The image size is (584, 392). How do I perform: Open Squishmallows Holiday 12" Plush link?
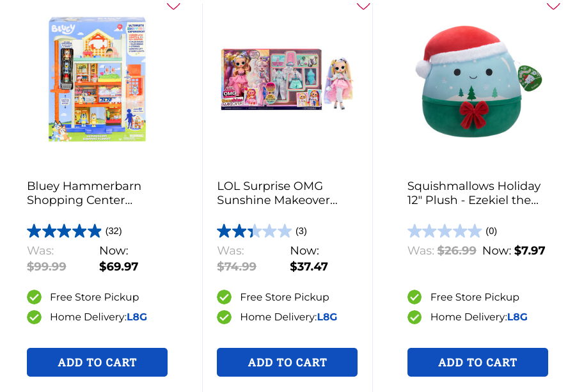click(474, 193)
